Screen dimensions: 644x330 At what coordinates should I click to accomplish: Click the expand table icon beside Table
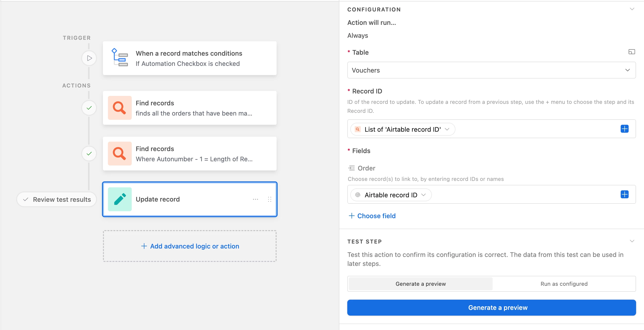click(631, 52)
